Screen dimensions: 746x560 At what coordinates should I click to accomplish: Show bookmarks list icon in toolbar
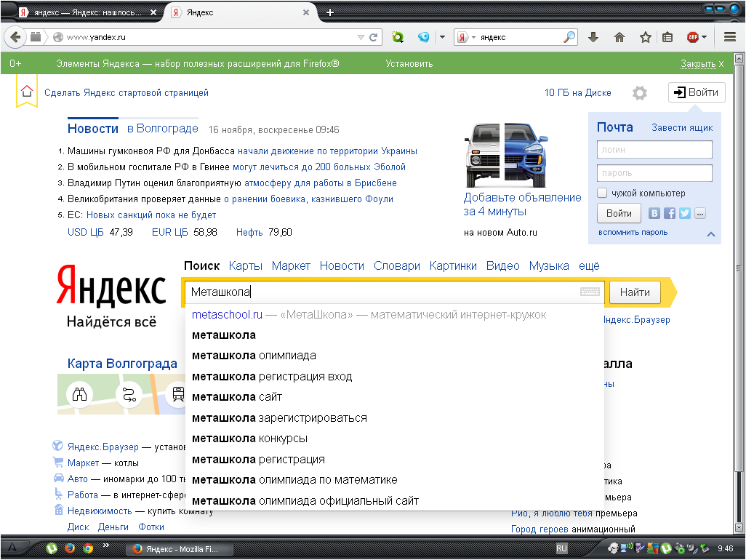(667, 37)
